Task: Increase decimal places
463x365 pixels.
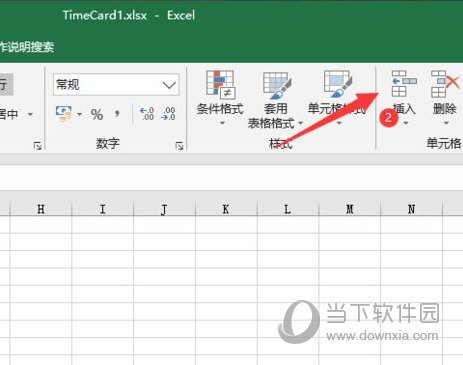Action: coord(147,114)
